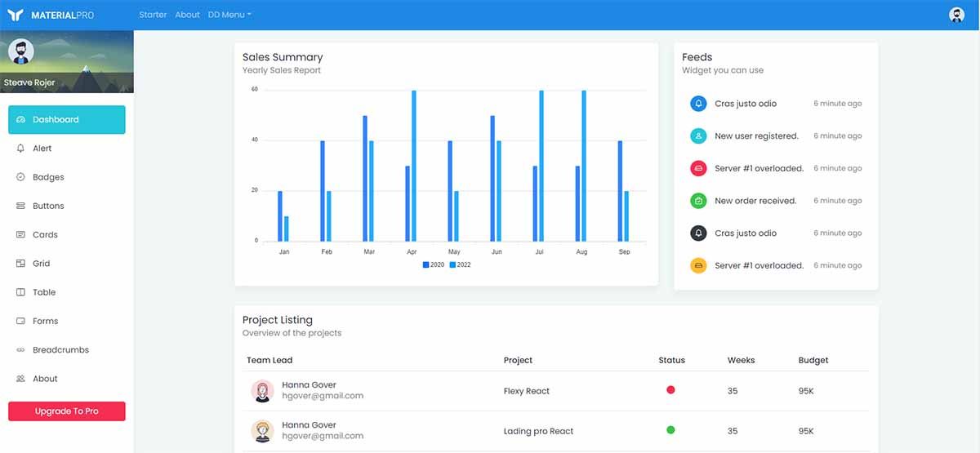Click the Jan 2020 bar in chart
Screen dimensions: 980x453
(280, 216)
